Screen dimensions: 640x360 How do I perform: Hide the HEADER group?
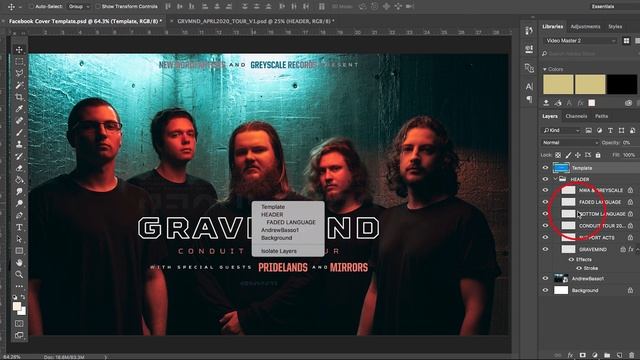(x=545, y=179)
